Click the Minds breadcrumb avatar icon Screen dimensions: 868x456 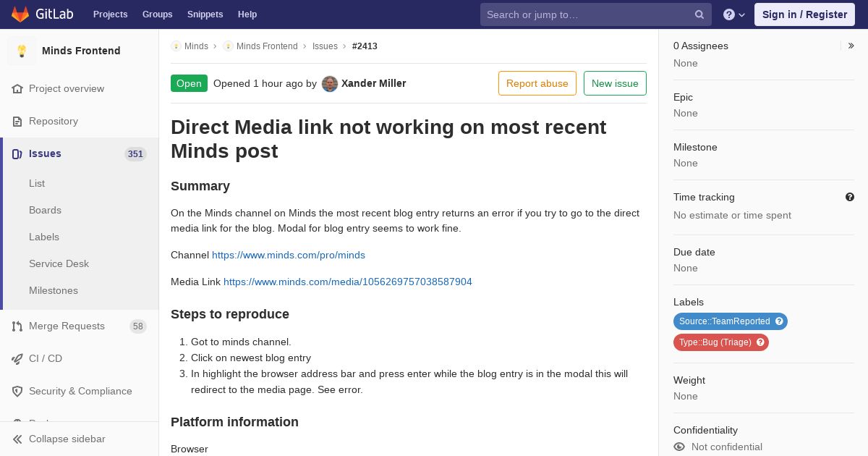tap(176, 46)
